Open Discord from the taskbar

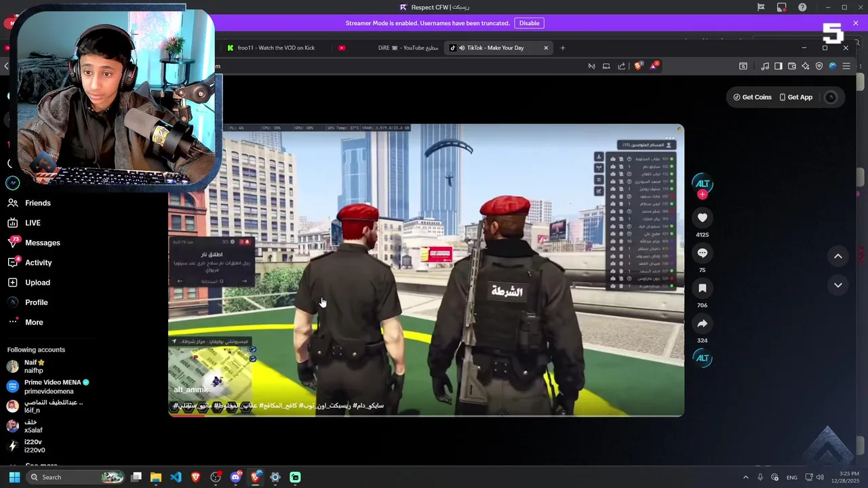(235, 477)
